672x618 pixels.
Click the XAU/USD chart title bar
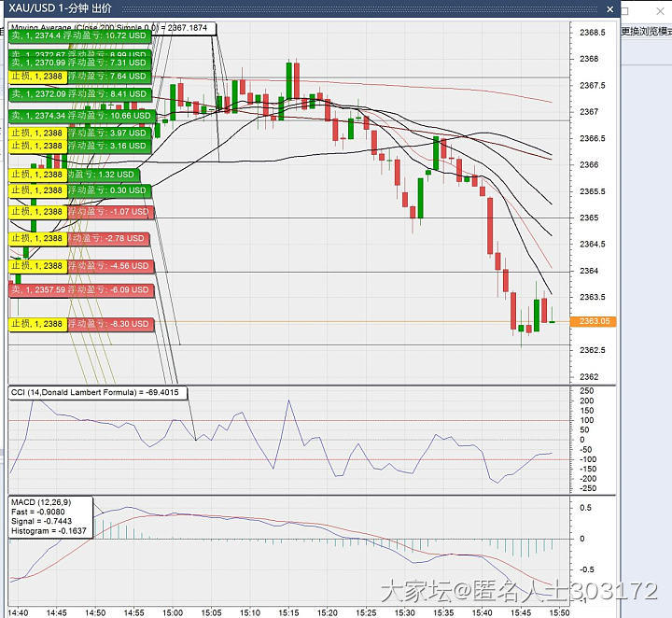click(x=280, y=8)
